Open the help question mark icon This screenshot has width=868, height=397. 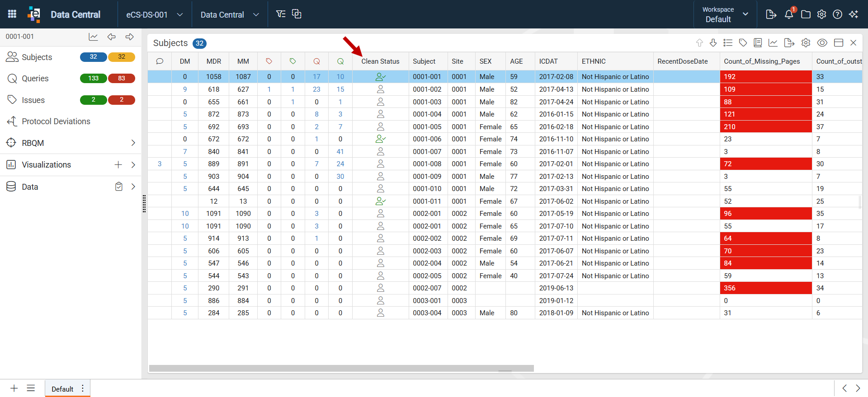point(838,14)
